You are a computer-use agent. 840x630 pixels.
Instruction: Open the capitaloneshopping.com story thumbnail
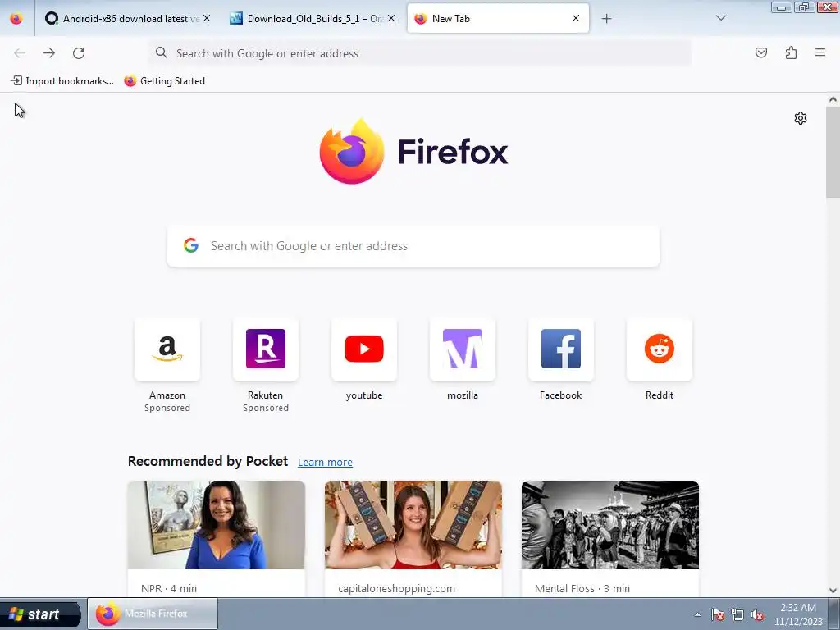[413, 525]
